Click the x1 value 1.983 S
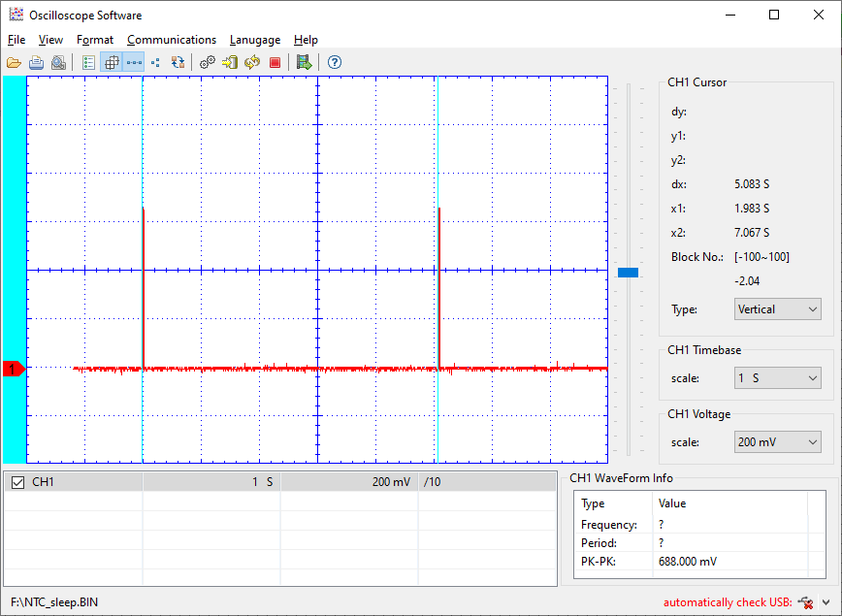This screenshot has height=616, width=842. pyautogui.click(x=752, y=209)
